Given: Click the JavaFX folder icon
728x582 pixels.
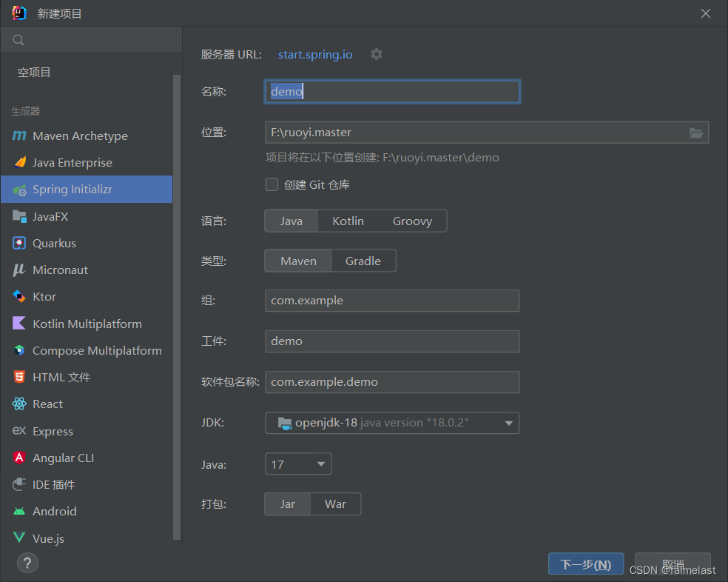Looking at the screenshot, I should click(x=19, y=216).
